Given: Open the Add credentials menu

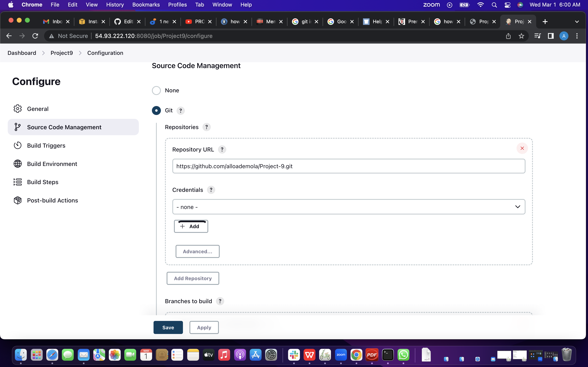Looking at the screenshot, I should (191, 226).
